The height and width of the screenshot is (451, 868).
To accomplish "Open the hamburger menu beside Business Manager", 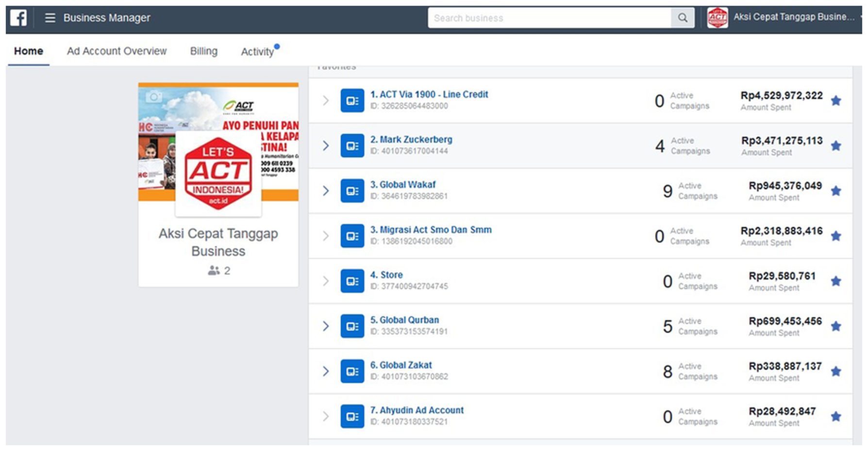I will [x=50, y=18].
